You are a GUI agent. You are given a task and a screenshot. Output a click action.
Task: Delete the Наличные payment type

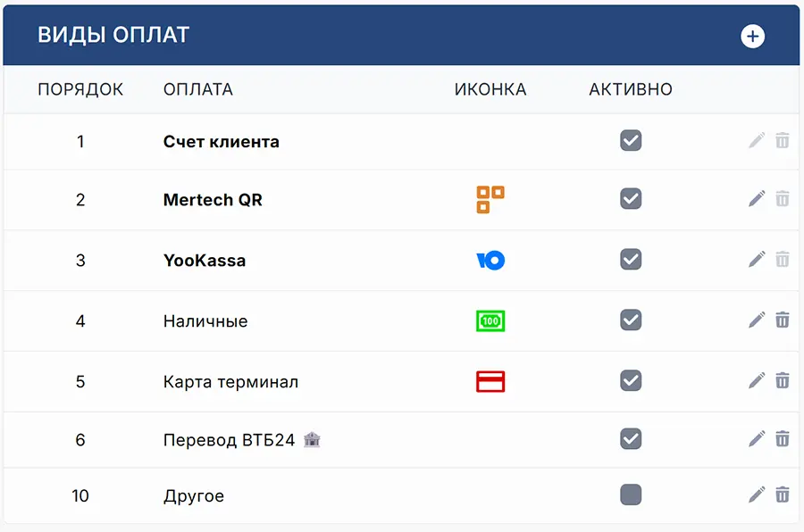[783, 320]
